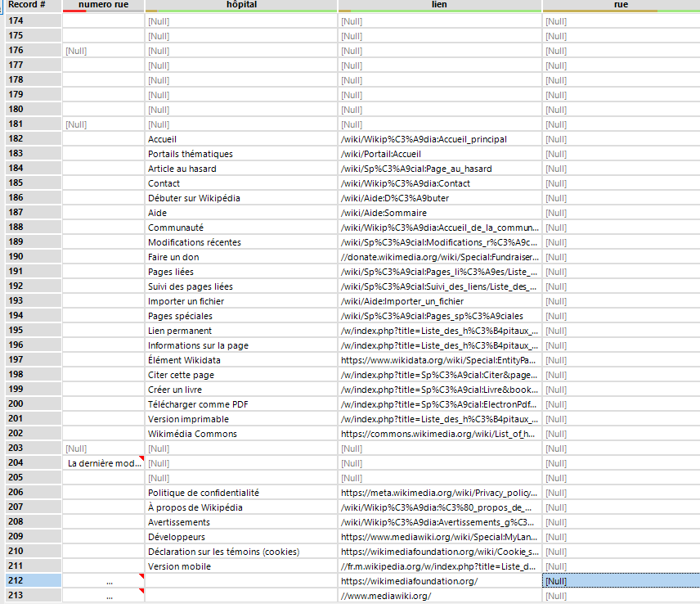Click the 'Contact' cell in row 185
This screenshot has width=700, height=604.
pyautogui.click(x=241, y=183)
